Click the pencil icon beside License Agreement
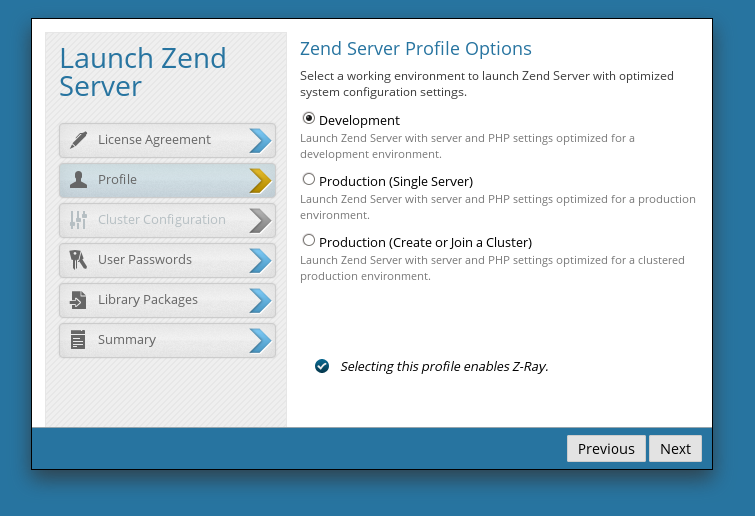This screenshot has height=516, width=755. pos(78,140)
